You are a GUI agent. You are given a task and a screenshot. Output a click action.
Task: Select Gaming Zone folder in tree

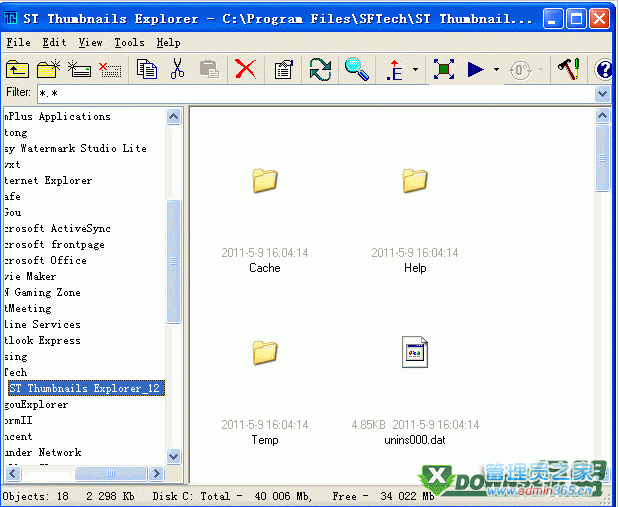[x=43, y=293]
